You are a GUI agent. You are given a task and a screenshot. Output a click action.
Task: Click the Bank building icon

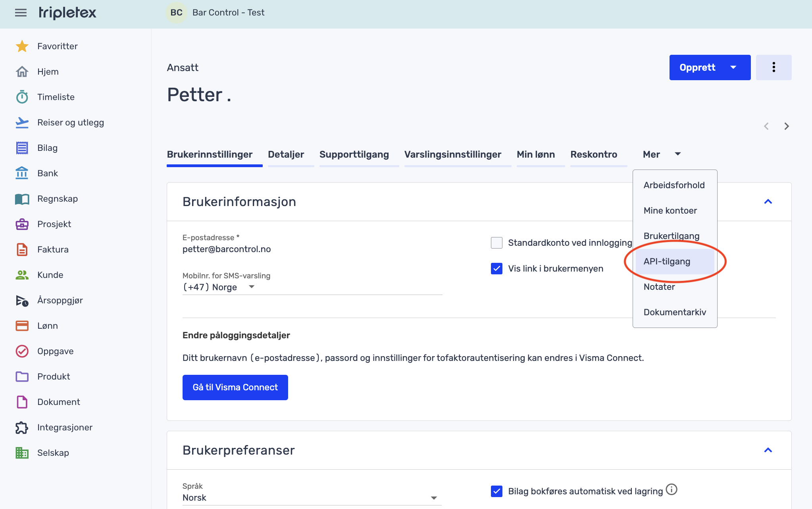pos(22,173)
